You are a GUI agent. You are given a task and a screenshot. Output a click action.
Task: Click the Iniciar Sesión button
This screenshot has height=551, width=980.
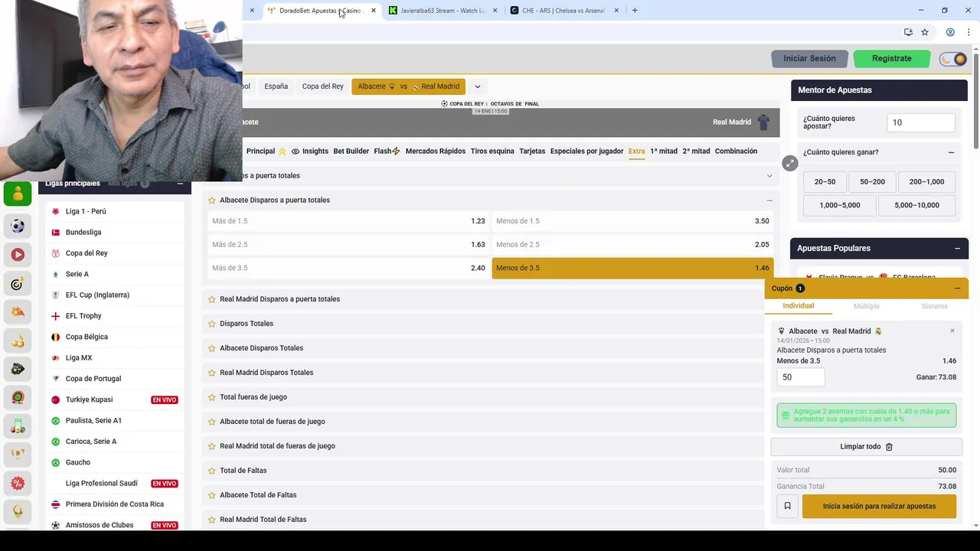(x=809, y=59)
